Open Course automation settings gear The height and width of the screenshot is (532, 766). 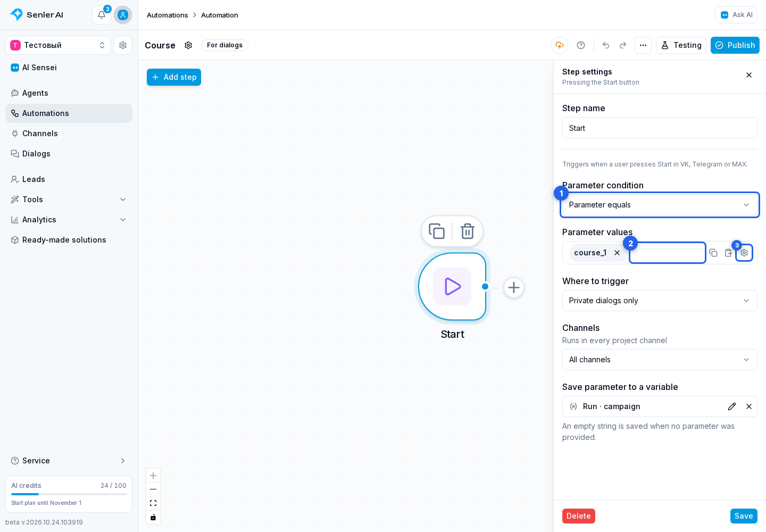pyautogui.click(x=188, y=45)
